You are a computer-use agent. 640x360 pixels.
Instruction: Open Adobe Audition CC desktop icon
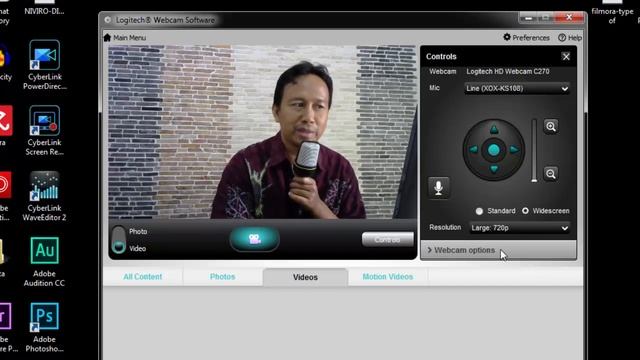pyautogui.click(x=44, y=262)
